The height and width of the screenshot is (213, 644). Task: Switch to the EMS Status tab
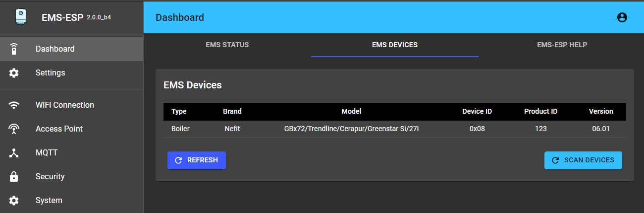click(x=227, y=45)
